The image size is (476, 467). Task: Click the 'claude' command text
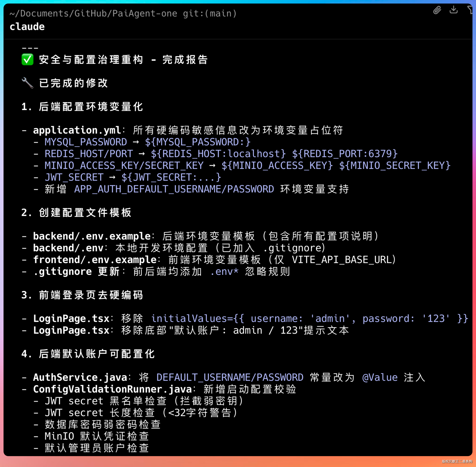click(27, 27)
